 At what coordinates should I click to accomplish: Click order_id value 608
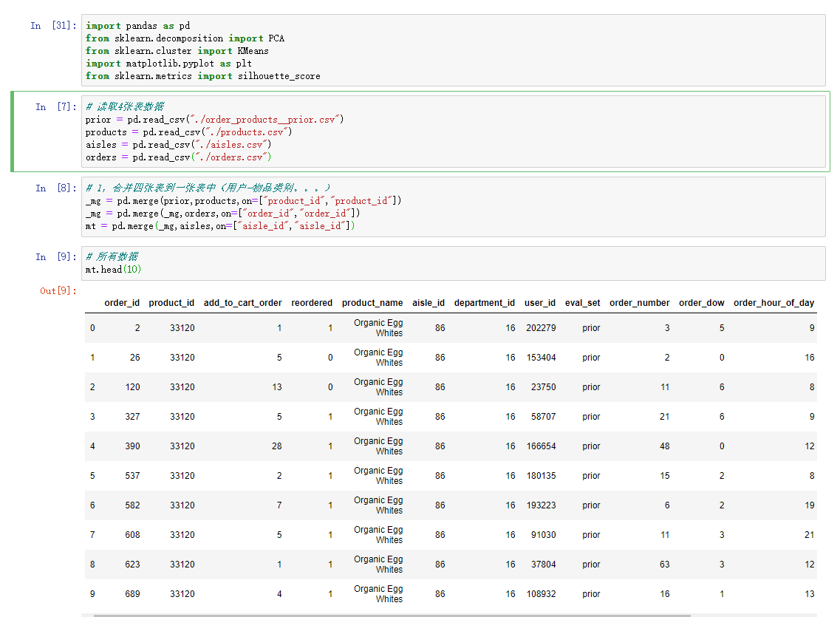132,534
